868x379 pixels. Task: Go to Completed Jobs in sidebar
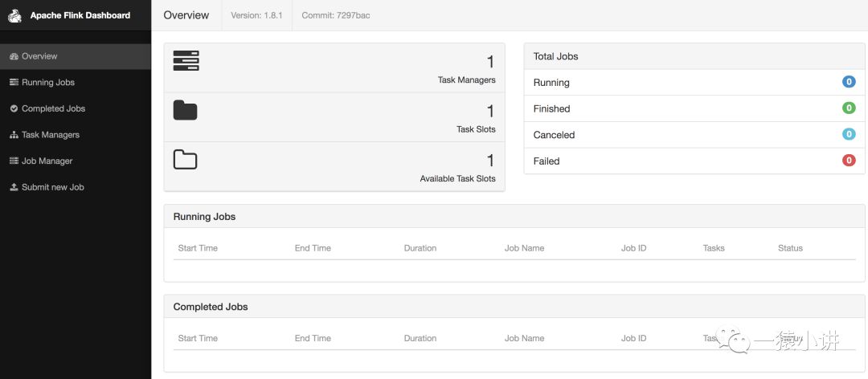click(x=76, y=109)
